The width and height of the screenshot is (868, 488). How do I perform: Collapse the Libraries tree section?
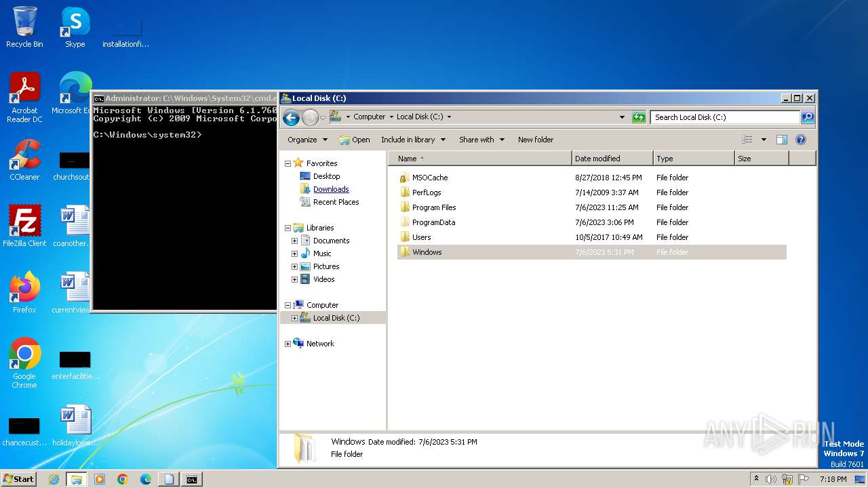coord(288,228)
